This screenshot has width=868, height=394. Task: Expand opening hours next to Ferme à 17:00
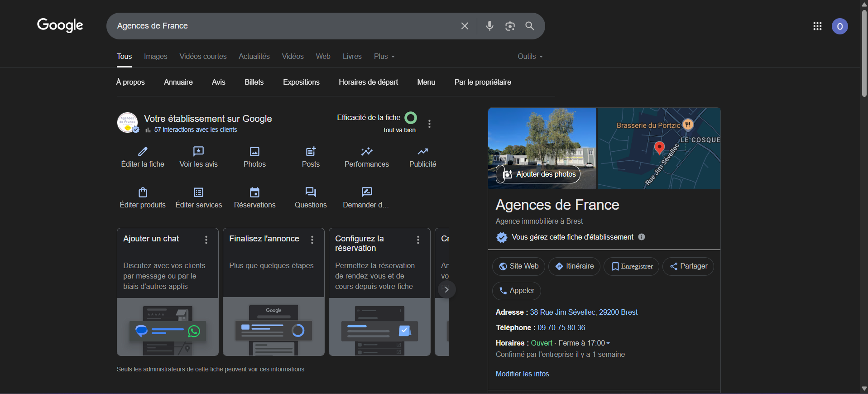[x=608, y=343]
